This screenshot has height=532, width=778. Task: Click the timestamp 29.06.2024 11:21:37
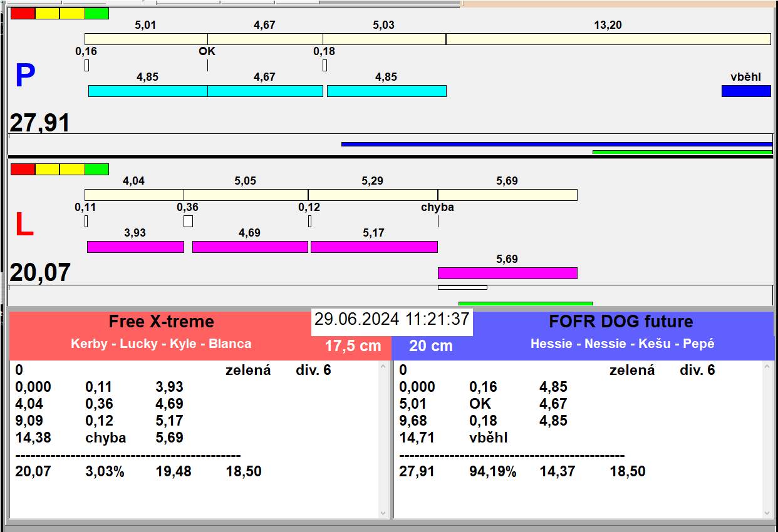392,319
